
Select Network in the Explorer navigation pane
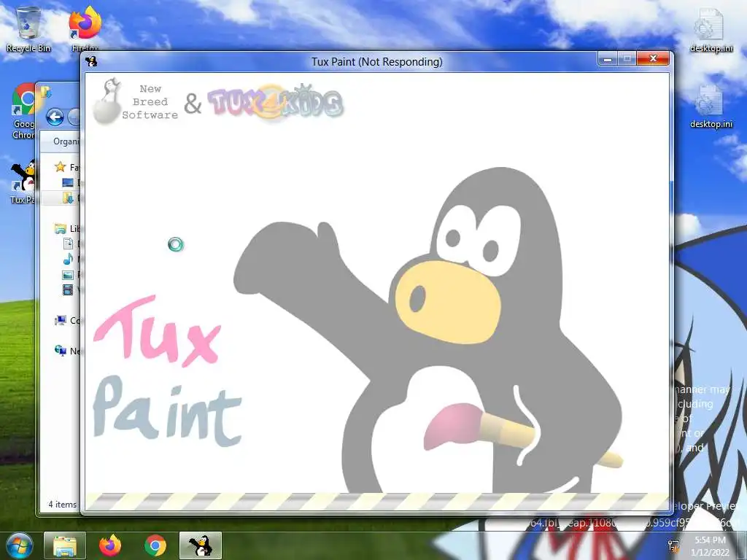pos(66,351)
